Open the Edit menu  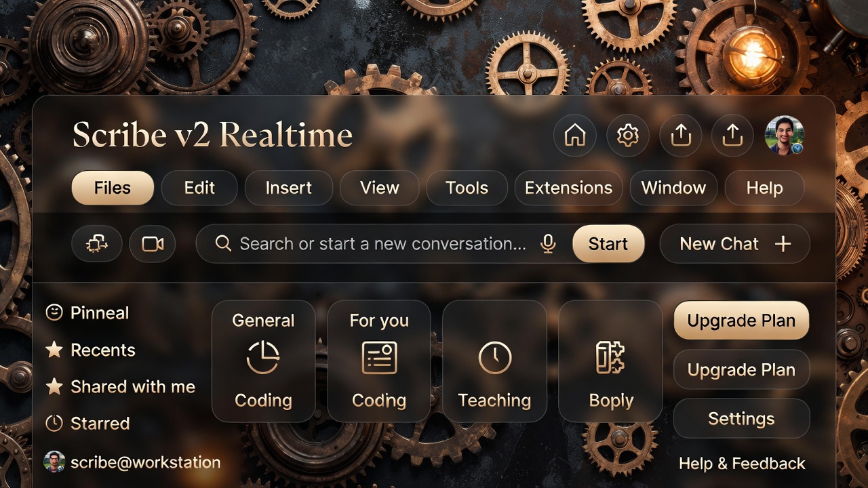click(x=199, y=188)
